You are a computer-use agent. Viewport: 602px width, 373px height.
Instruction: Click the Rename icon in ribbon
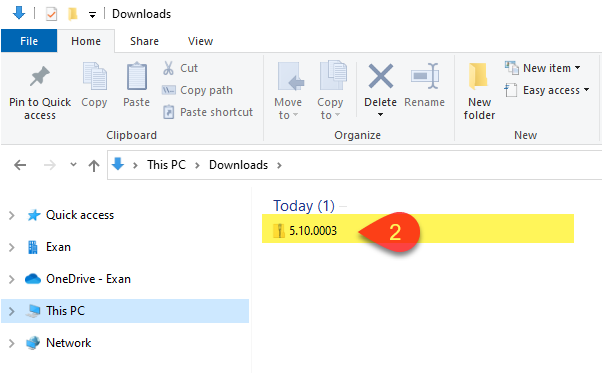pos(425,76)
